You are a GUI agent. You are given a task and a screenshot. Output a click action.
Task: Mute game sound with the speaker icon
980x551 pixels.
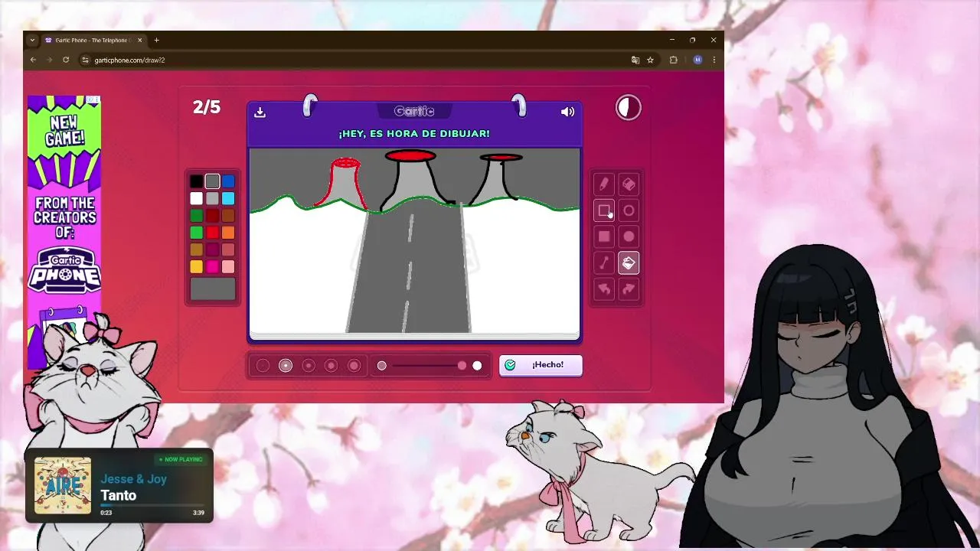567,112
